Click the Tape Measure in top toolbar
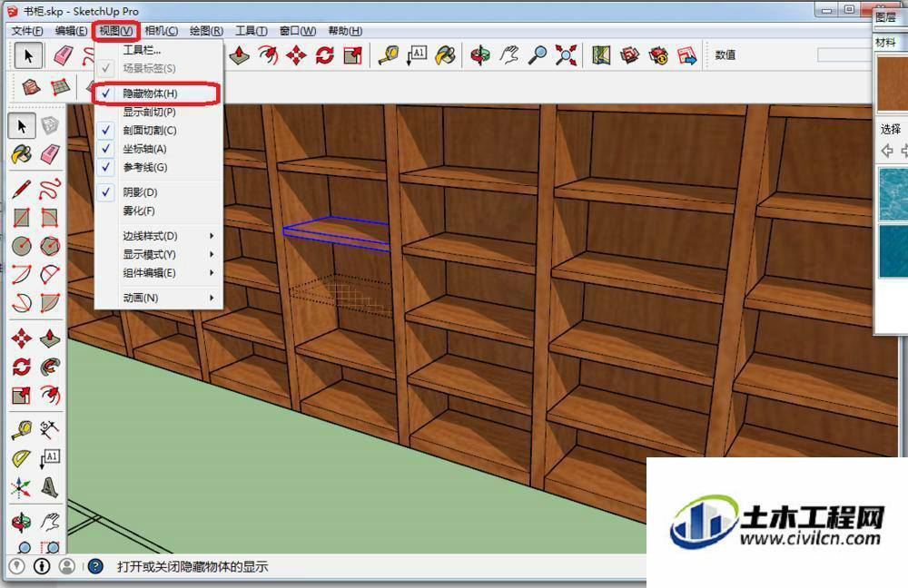Image resolution: width=908 pixels, height=588 pixels. pyautogui.click(x=388, y=55)
